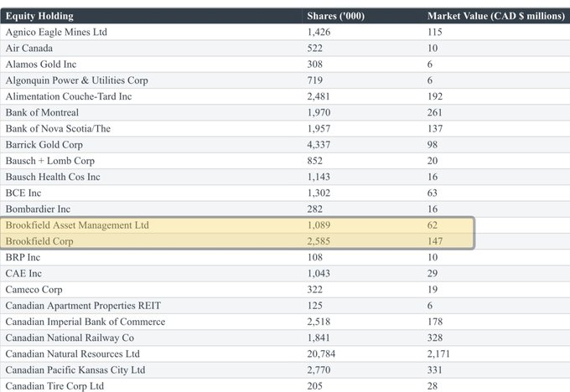Screen dimensions: 570x392
Task: Select the Air Canada holding name
Action: [x=29, y=48]
